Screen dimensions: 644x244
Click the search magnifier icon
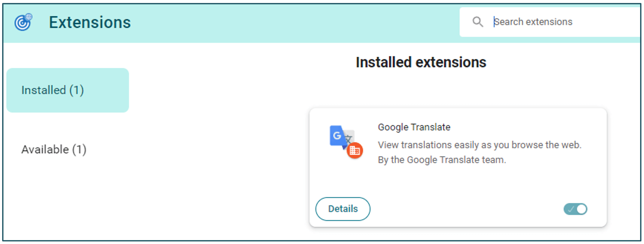click(478, 22)
